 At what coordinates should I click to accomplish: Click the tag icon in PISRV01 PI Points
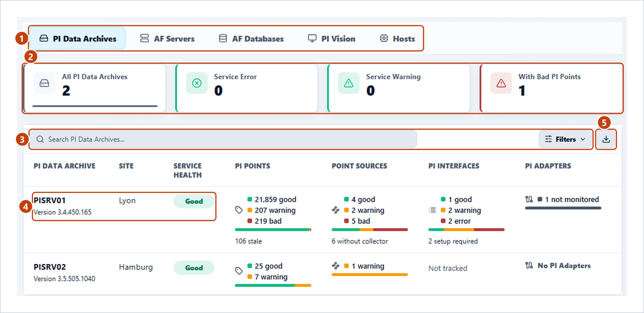pos(238,210)
